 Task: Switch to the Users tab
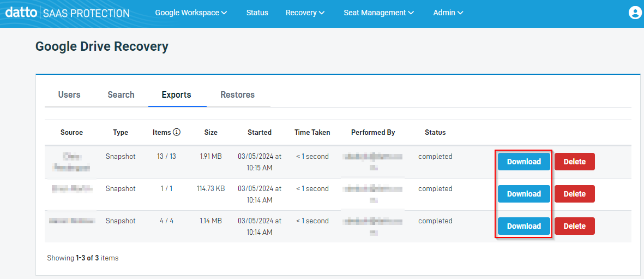[69, 94]
